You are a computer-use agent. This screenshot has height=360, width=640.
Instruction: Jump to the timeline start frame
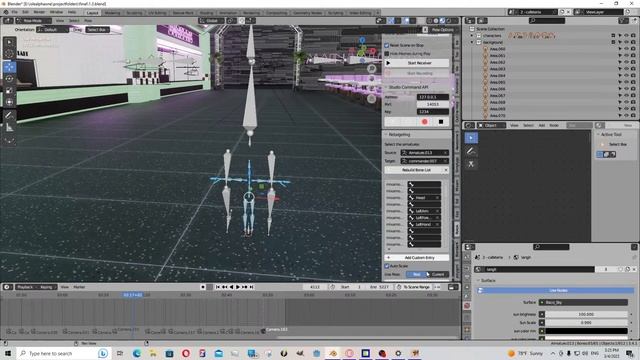tap(218, 287)
